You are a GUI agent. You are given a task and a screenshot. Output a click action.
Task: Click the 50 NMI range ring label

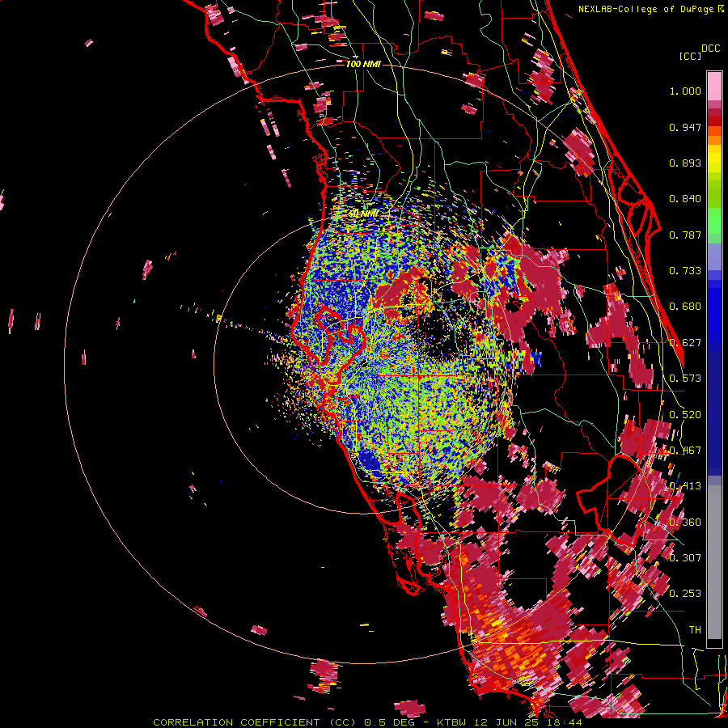[x=364, y=214]
